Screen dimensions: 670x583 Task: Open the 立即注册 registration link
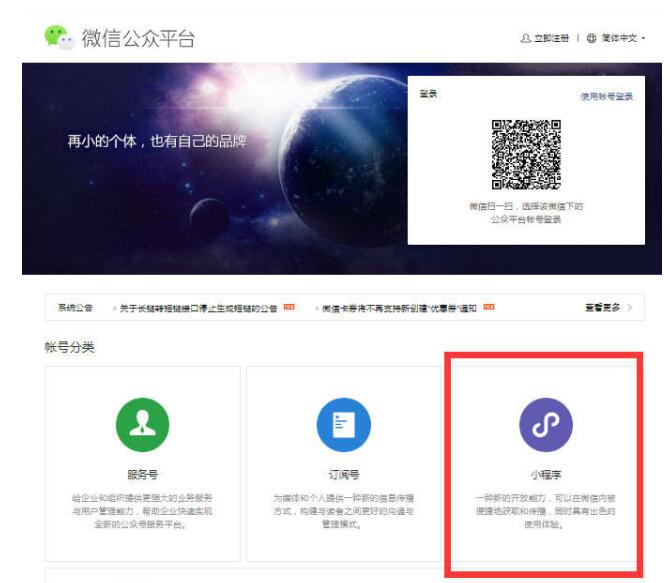tap(551, 38)
